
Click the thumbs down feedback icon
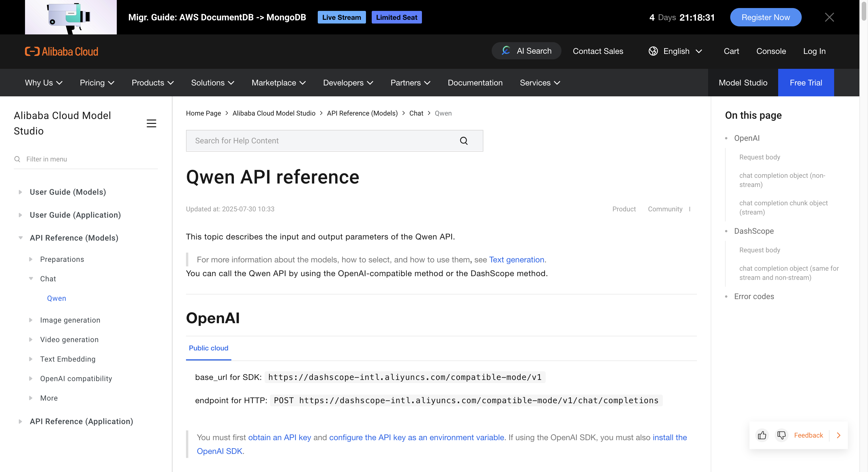pos(781,435)
